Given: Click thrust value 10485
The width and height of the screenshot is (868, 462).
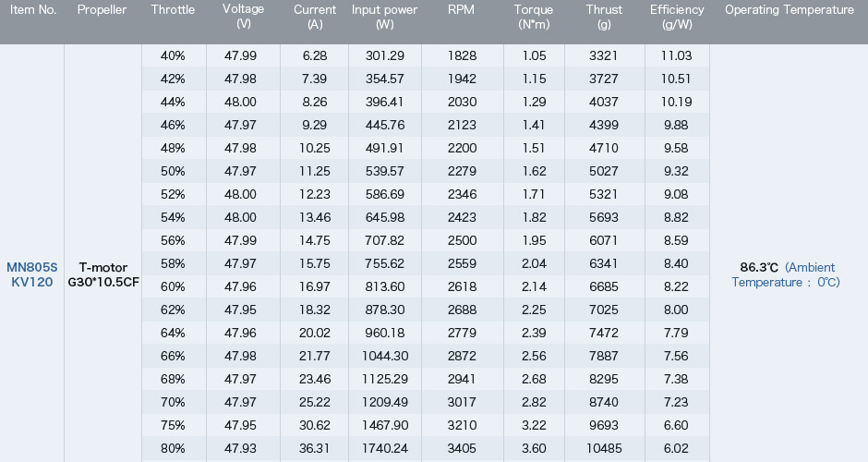Looking at the screenshot, I should click(604, 448).
